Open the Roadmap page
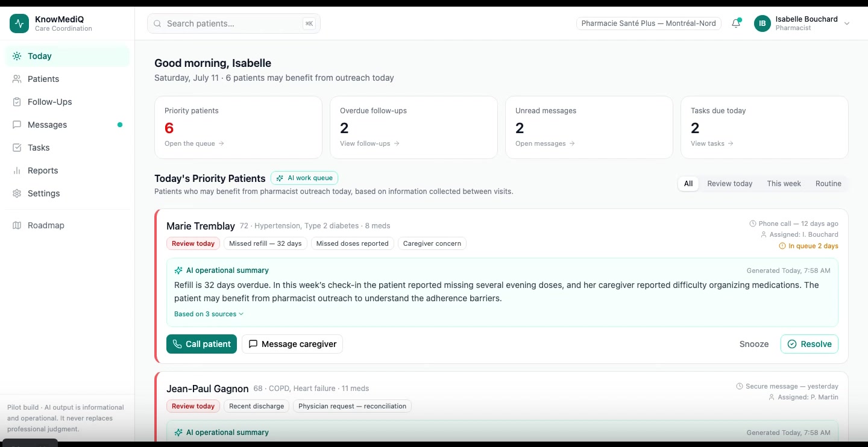The width and height of the screenshot is (868, 447). pos(68,225)
